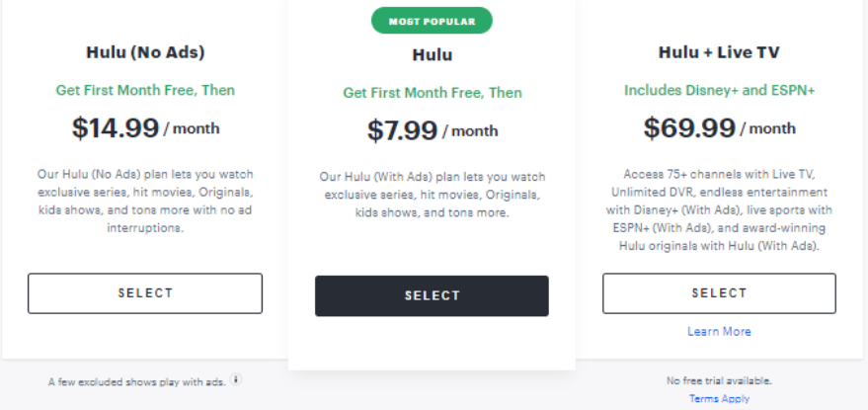
Task: Click the Hulu + Live TV heading
Action: [x=719, y=52]
